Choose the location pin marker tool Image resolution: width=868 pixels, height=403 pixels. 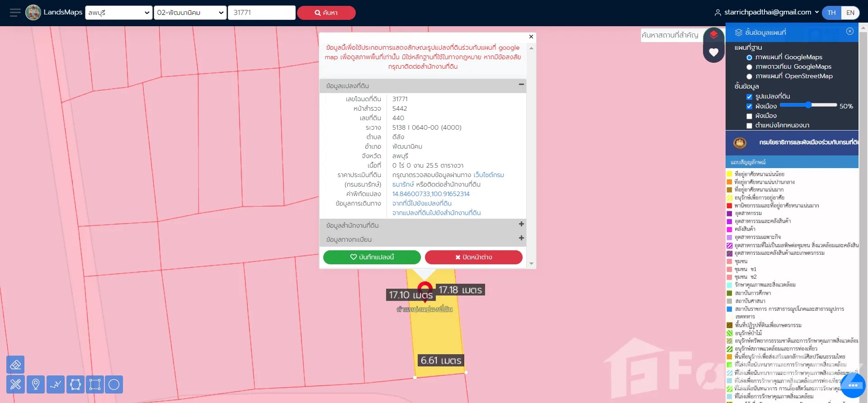[36, 384]
